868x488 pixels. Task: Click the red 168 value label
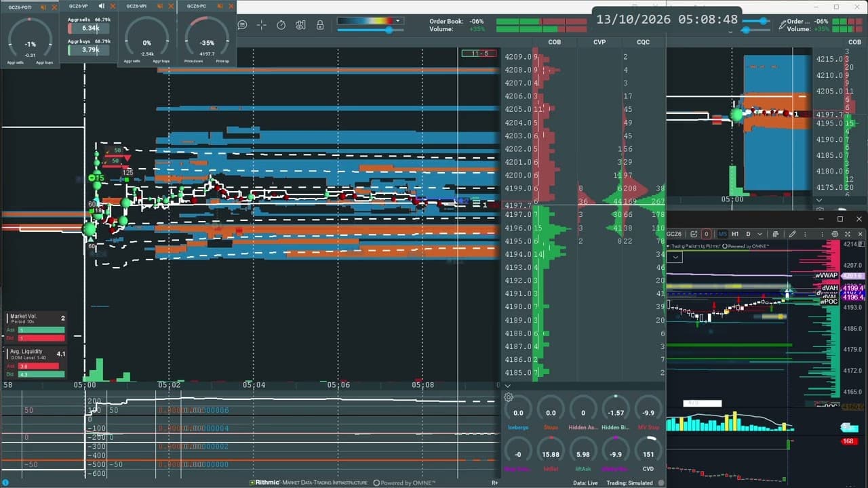848,441
